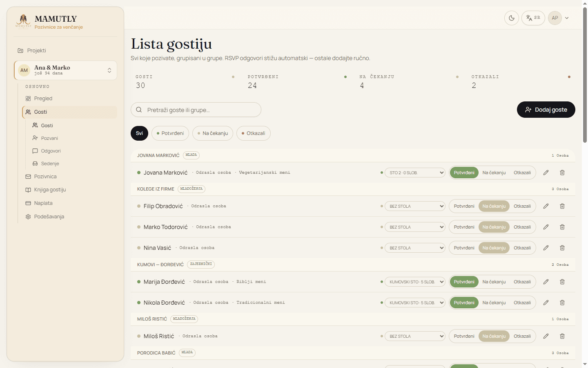This screenshot has width=588, height=368.
Task: Open Knjiga gostiju page
Action: pos(69,190)
